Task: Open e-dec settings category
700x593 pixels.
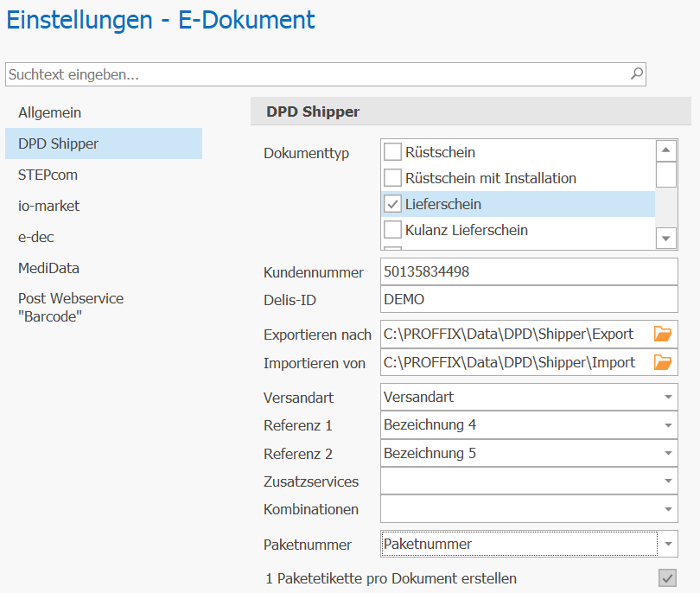Action: click(x=104, y=237)
